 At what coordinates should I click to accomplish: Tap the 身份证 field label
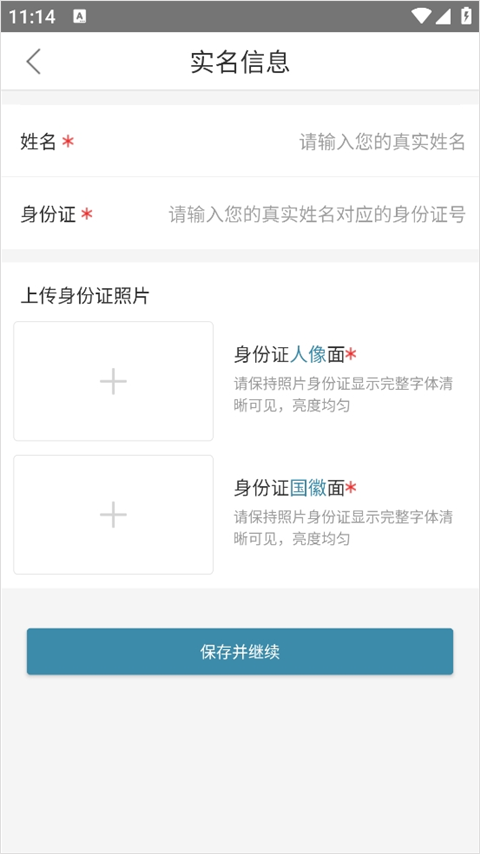48,215
